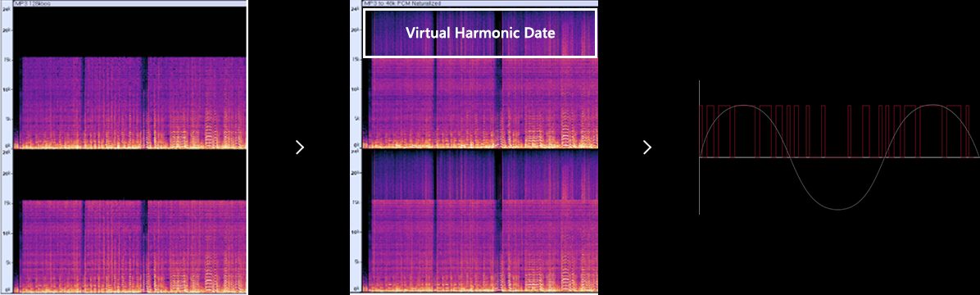
Task: Click the chevron arrow after the MP3 spectrogram
Action: [x=300, y=147]
